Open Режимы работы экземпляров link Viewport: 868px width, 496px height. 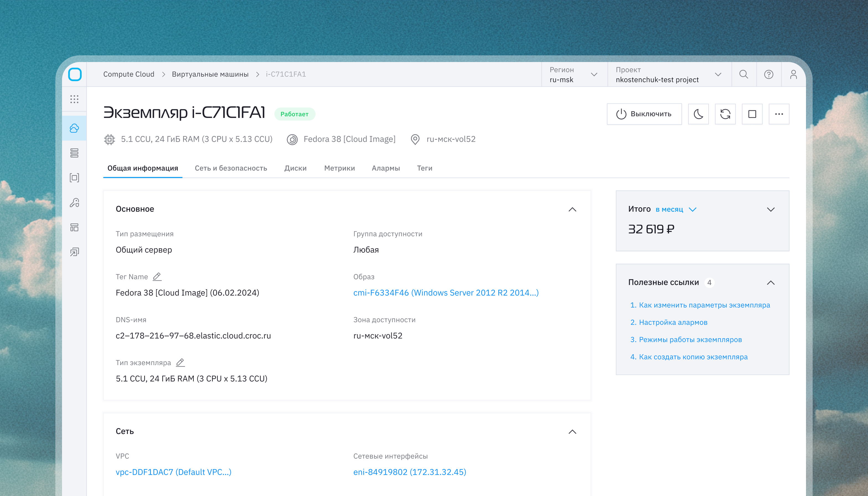point(690,340)
